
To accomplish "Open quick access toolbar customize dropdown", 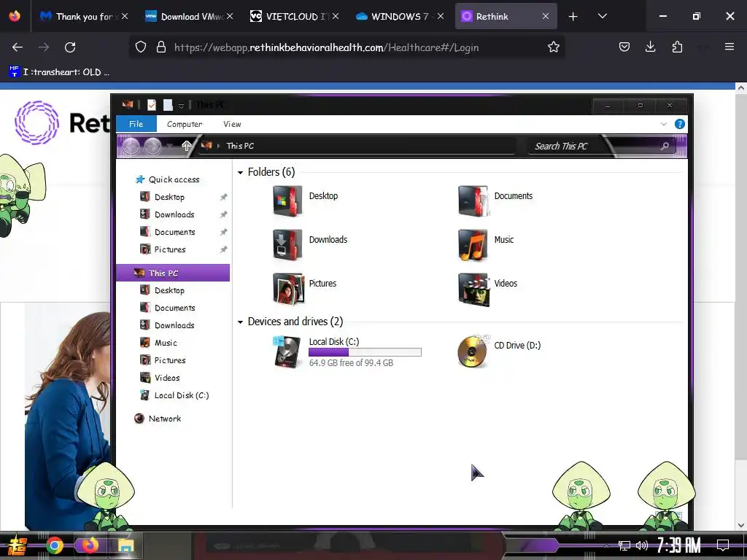I will (181, 105).
